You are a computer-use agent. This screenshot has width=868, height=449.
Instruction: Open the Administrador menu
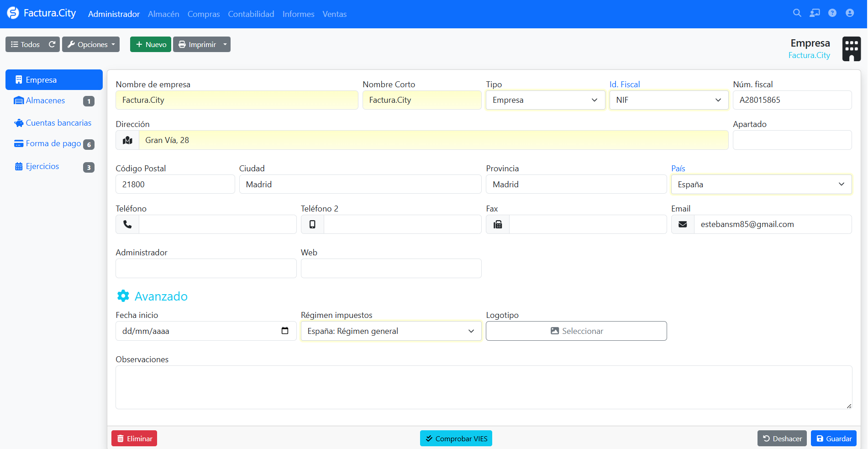click(114, 14)
